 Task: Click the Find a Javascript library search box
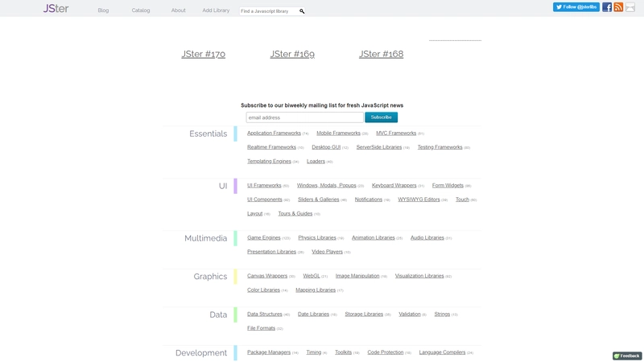[x=269, y=11]
